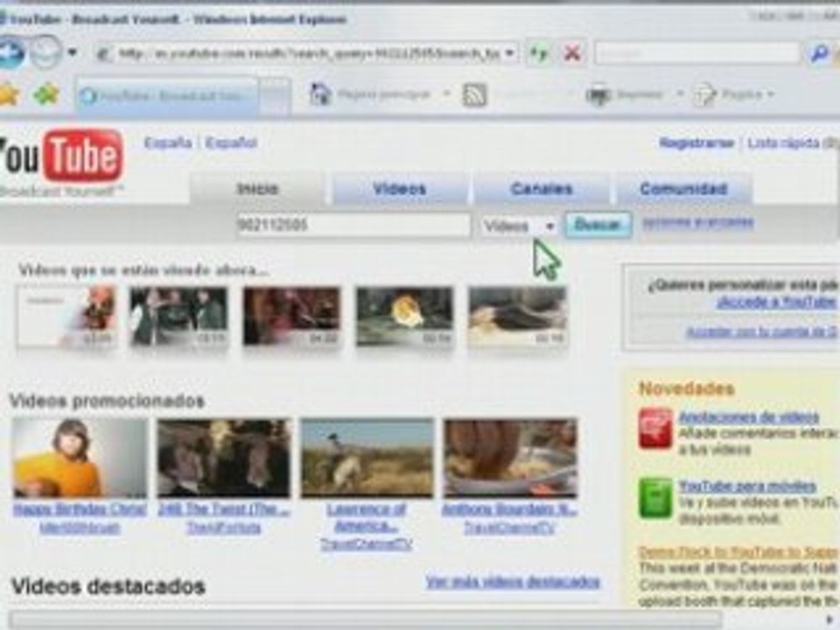840x630 pixels.
Task: Click the Add to Favorites icon
Action: point(46,94)
